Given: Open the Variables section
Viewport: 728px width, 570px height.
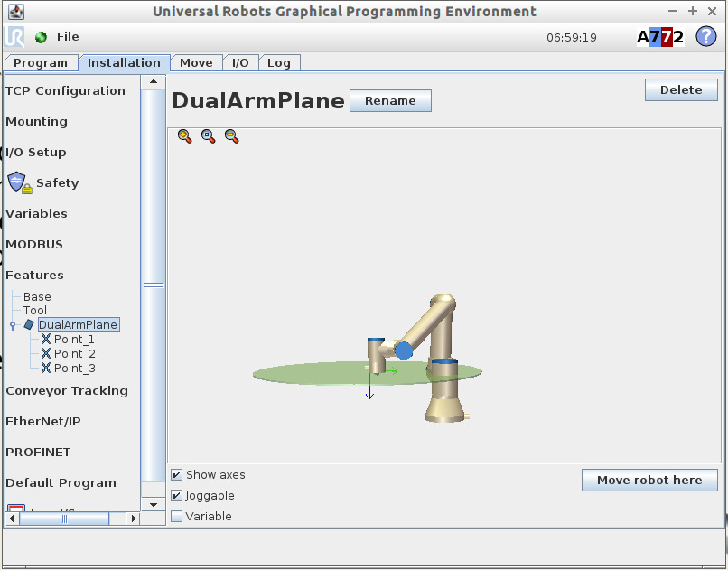Looking at the screenshot, I should pyautogui.click(x=37, y=213).
